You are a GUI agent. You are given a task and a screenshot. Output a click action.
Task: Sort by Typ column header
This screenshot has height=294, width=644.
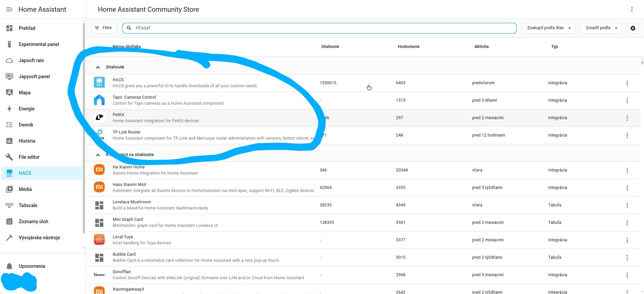click(x=554, y=47)
